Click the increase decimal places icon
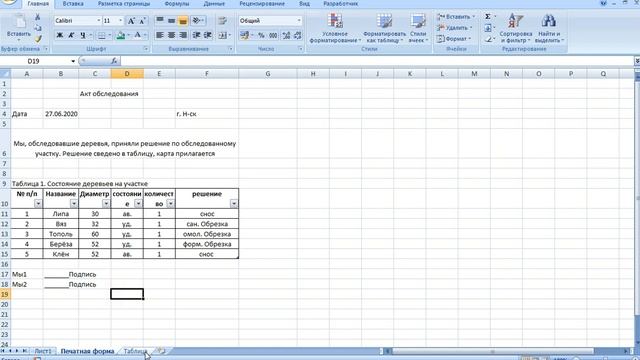Image resolution: width=640 pixels, height=360 pixels. pos(286,36)
